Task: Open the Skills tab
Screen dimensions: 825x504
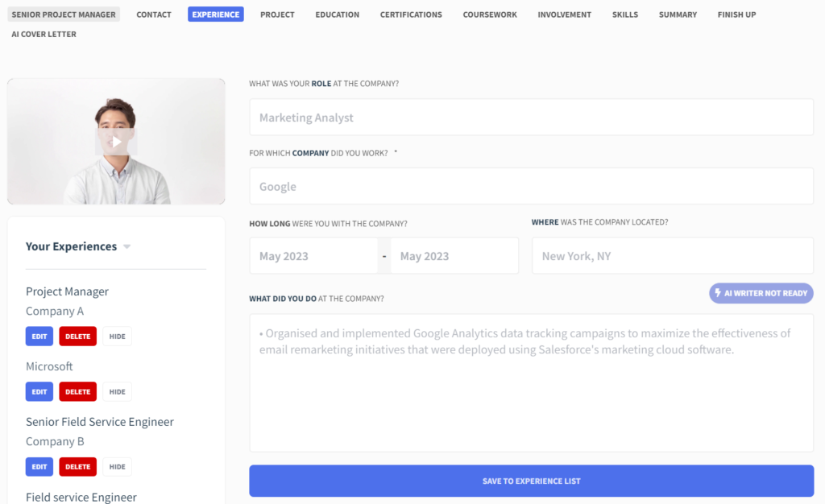Action: (x=625, y=14)
